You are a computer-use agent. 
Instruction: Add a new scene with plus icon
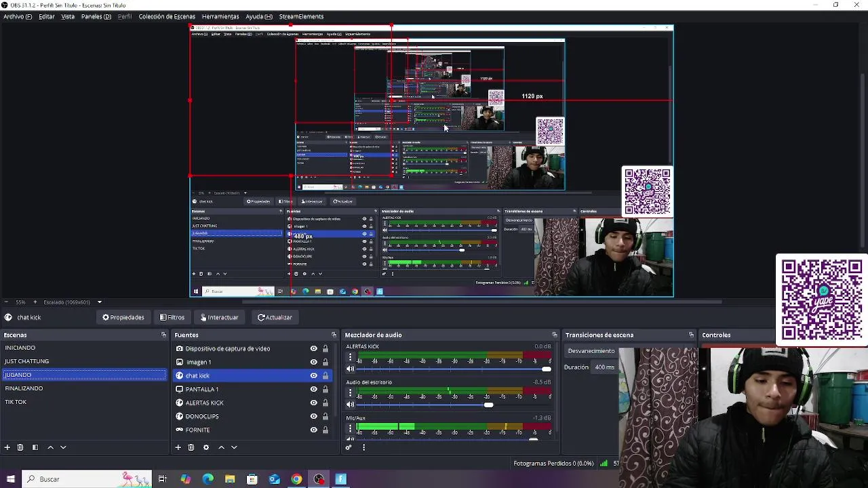click(7, 447)
